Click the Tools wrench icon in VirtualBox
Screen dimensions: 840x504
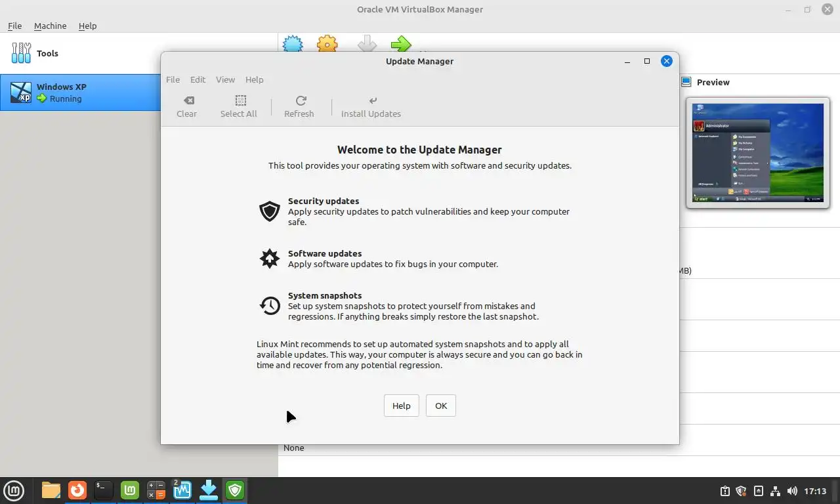[x=21, y=53]
